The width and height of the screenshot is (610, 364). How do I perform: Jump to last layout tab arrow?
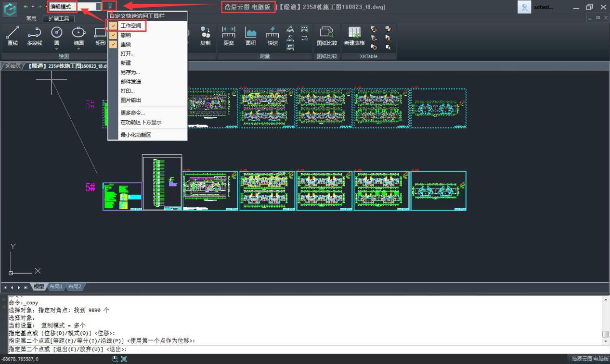click(26, 287)
